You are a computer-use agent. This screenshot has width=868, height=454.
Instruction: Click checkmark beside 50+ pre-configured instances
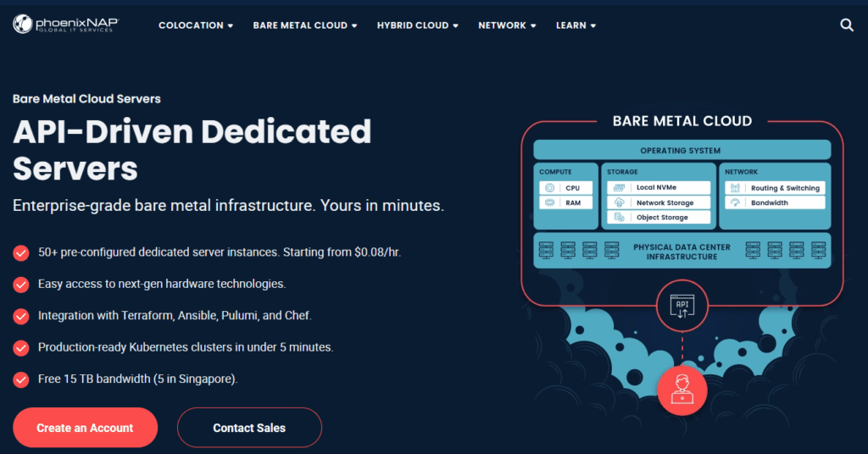click(21, 252)
